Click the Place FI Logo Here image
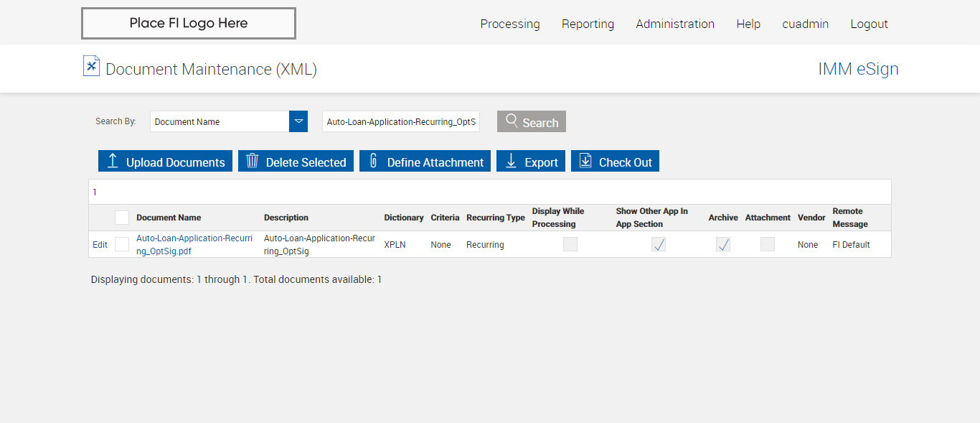The width and height of the screenshot is (980, 423). pos(189,23)
